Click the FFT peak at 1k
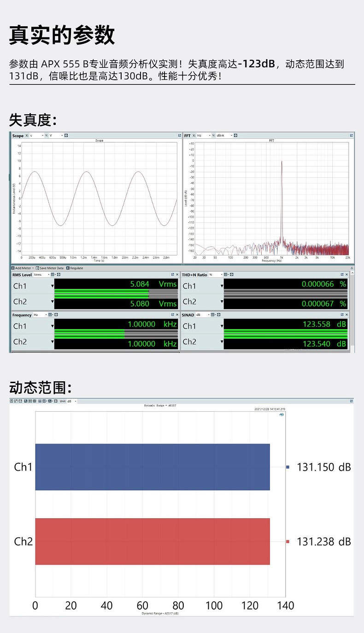The height and width of the screenshot is (633, 364). pos(282,162)
